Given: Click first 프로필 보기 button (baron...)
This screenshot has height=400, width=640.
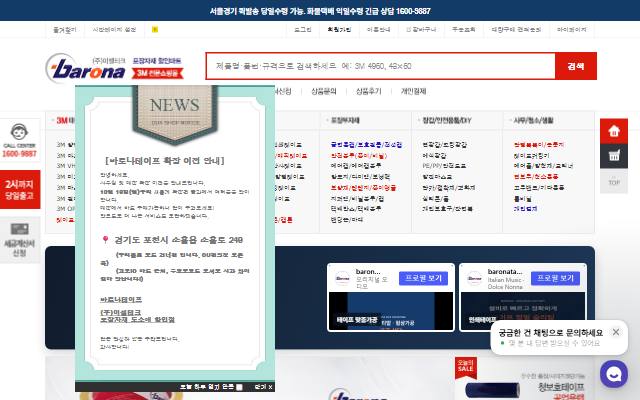Looking at the screenshot, I should (423, 278).
